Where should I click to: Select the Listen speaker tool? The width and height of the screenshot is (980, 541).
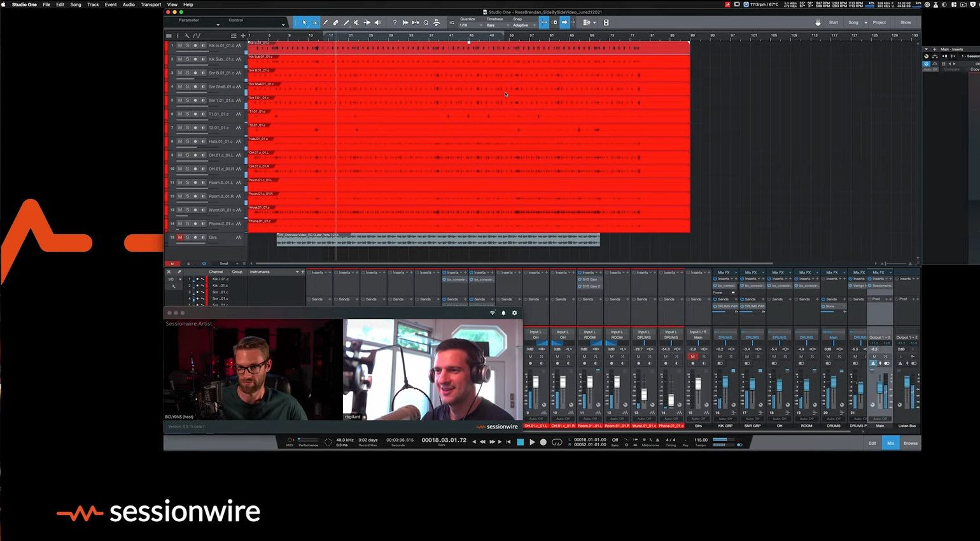(377, 22)
